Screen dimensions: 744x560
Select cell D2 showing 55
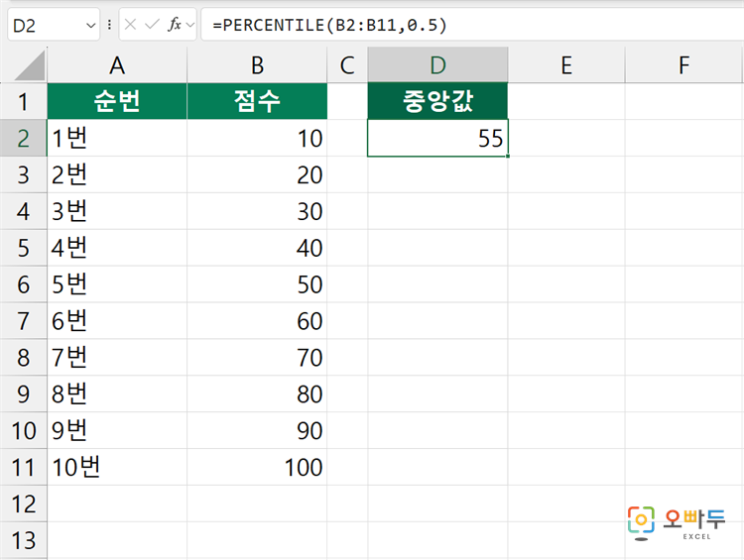point(437,138)
